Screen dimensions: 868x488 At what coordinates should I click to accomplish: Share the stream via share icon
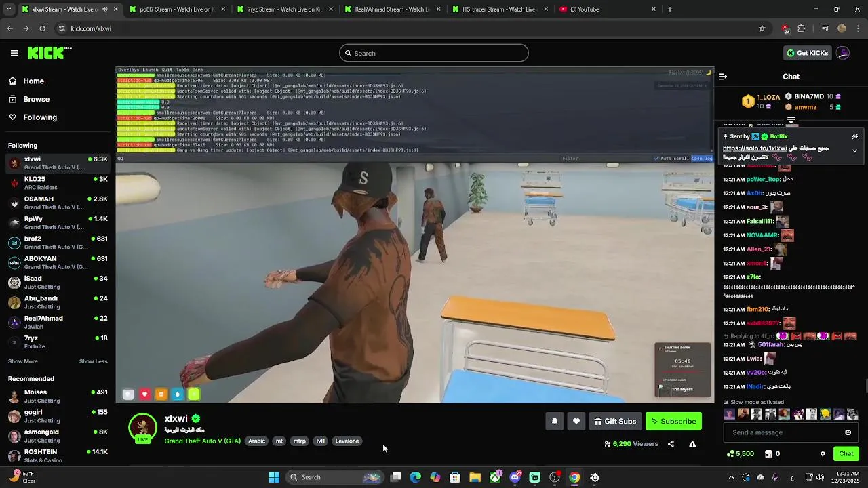tap(671, 444)
